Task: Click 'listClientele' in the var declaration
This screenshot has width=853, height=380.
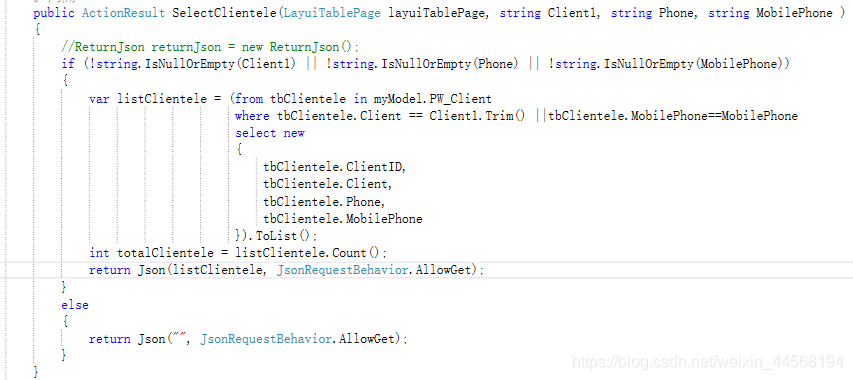Action: click(162, 99)
